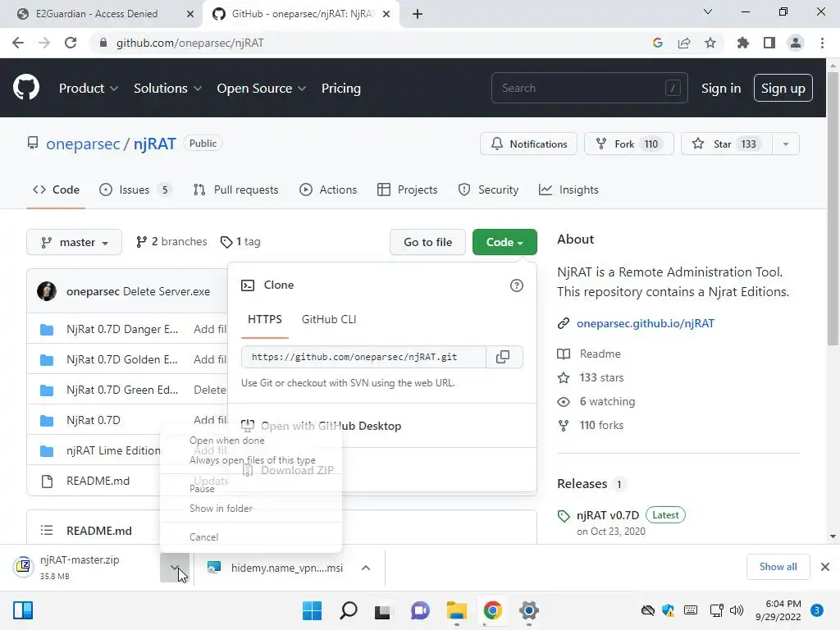This screenshot has height=630, width=840.
Task: Open the Projects tab
Action: (407, 189)
